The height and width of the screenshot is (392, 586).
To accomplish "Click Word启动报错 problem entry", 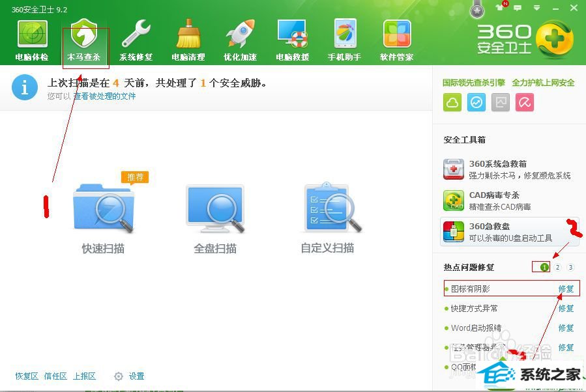I will (x=476, y=328).
